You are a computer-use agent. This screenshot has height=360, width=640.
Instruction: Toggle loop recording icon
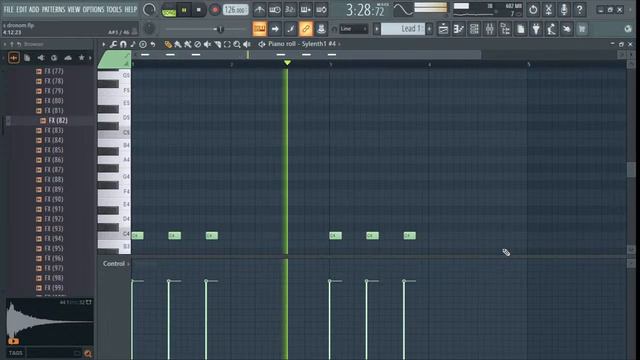(x=321, y=9)
